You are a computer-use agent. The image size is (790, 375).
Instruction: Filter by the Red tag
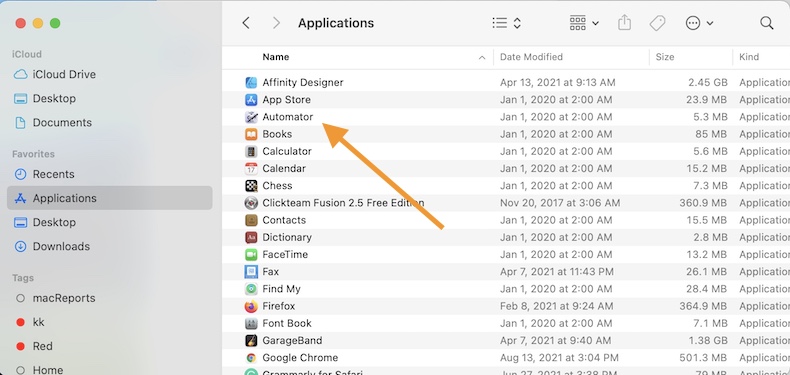[x=109, y=346]
